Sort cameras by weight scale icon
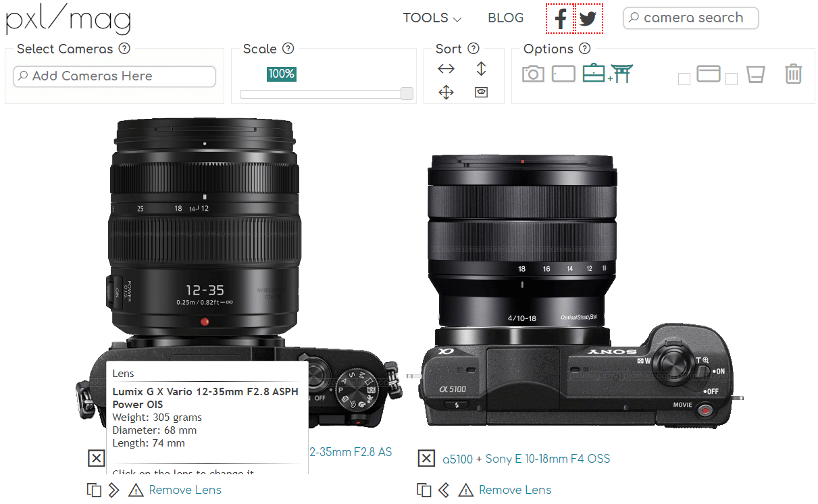818x504 pixels. click(481, 93)
